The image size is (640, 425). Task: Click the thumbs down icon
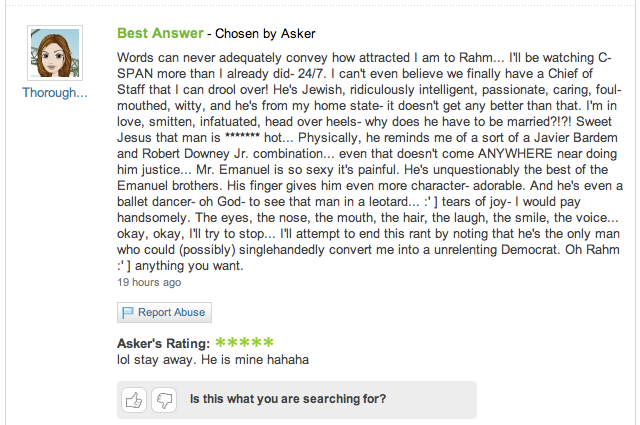click(165, 400)
